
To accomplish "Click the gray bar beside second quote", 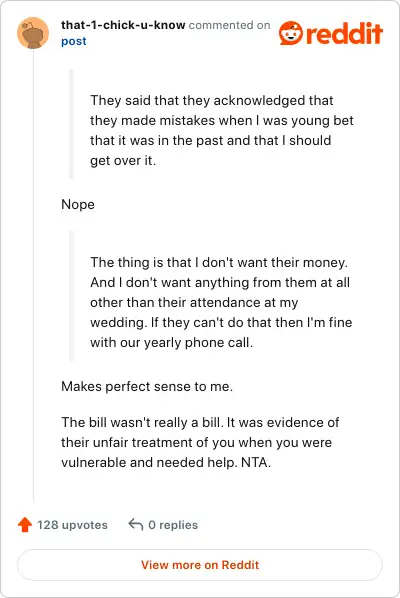I will pyautogui.click(x=71, y=296).
